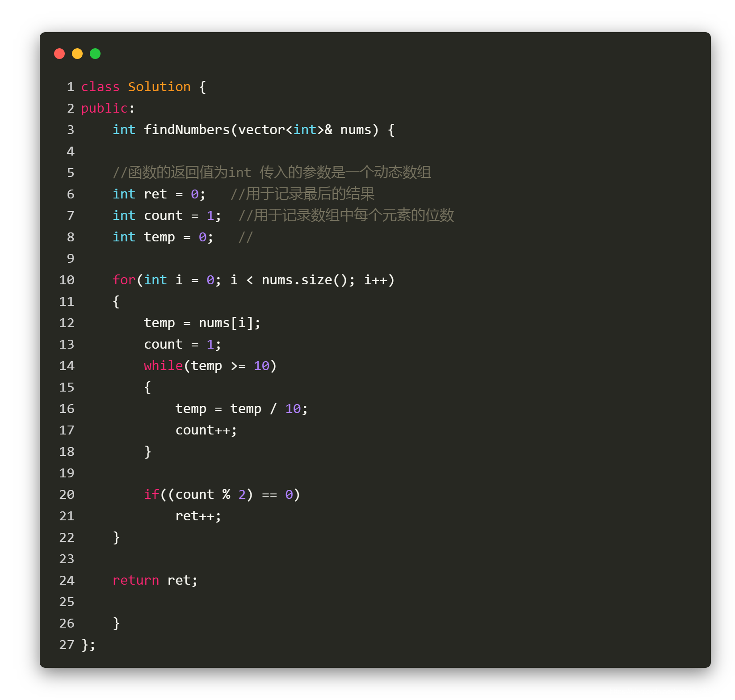Image resolution: width=735 pixels, height=700 pixels.
Task: Click 'nums[i]' on line 12
Action: (x=226, y=323)
